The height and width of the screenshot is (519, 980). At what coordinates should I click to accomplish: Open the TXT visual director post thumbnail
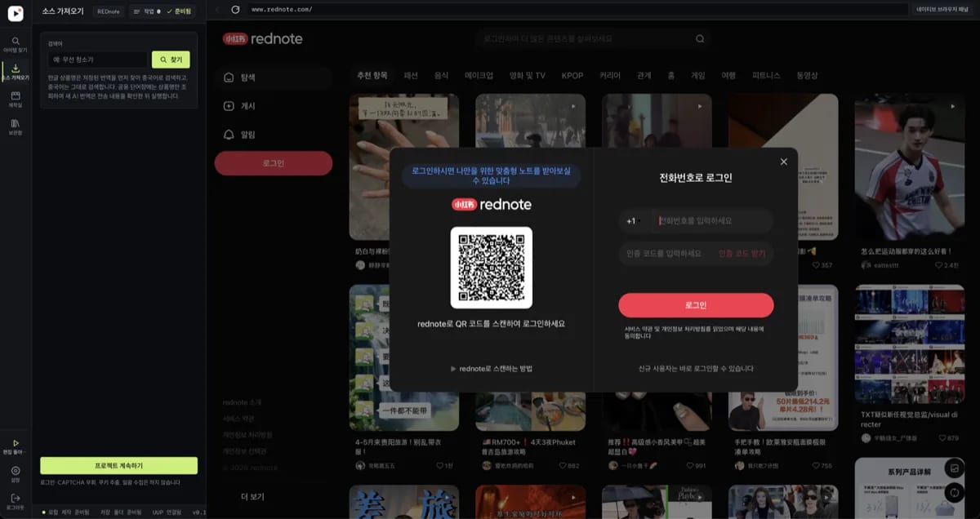pos(909,344)
